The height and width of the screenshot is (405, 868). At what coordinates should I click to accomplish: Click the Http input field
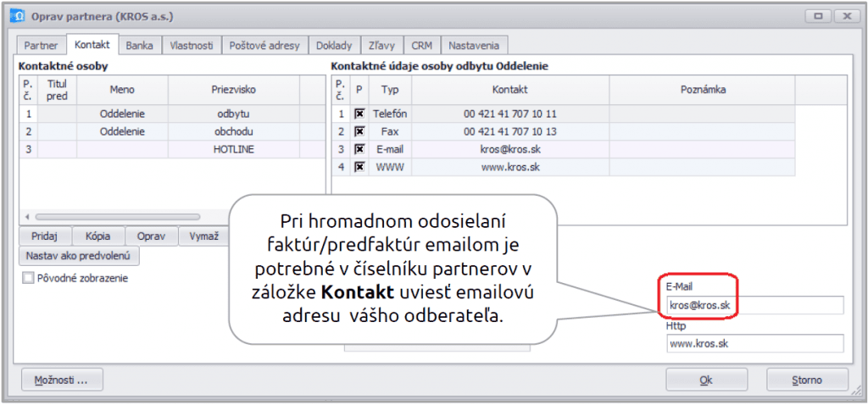754,343
